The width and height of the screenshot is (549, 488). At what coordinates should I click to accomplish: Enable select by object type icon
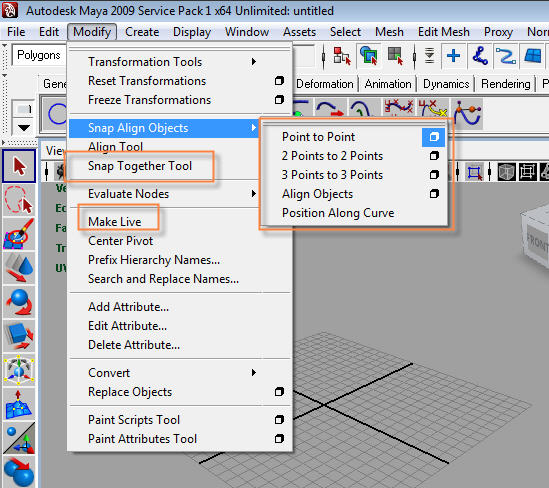click(x=369, y=56)
